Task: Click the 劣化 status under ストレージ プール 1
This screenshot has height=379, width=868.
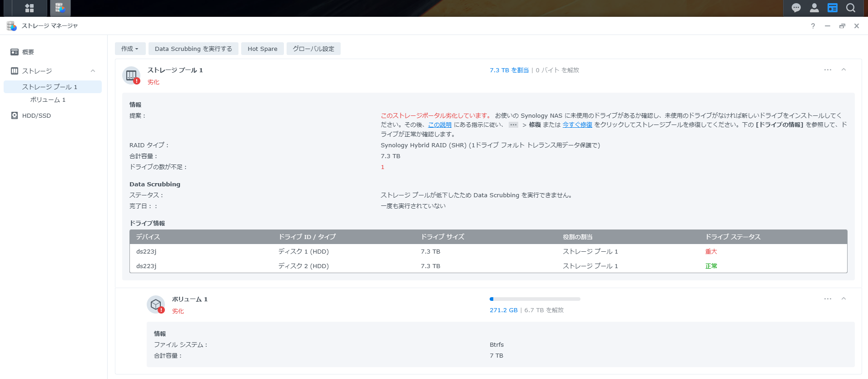Action: 154,82
